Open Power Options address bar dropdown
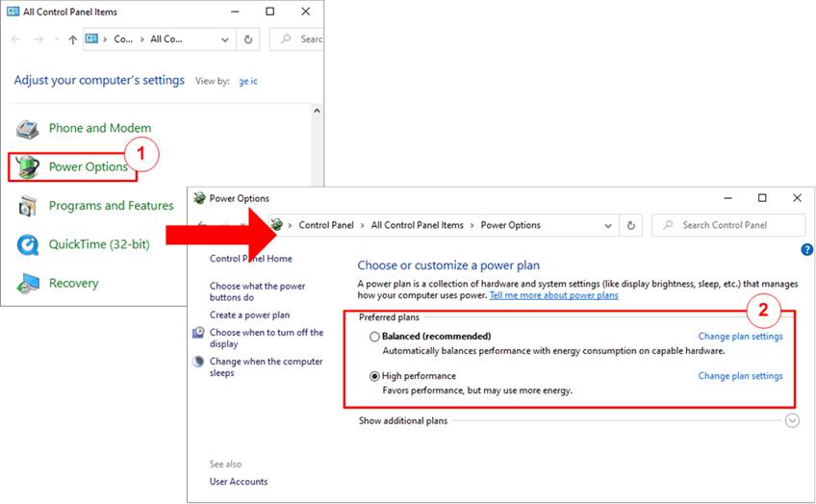This screenshot has height=504, width=816. pos(608,226)
